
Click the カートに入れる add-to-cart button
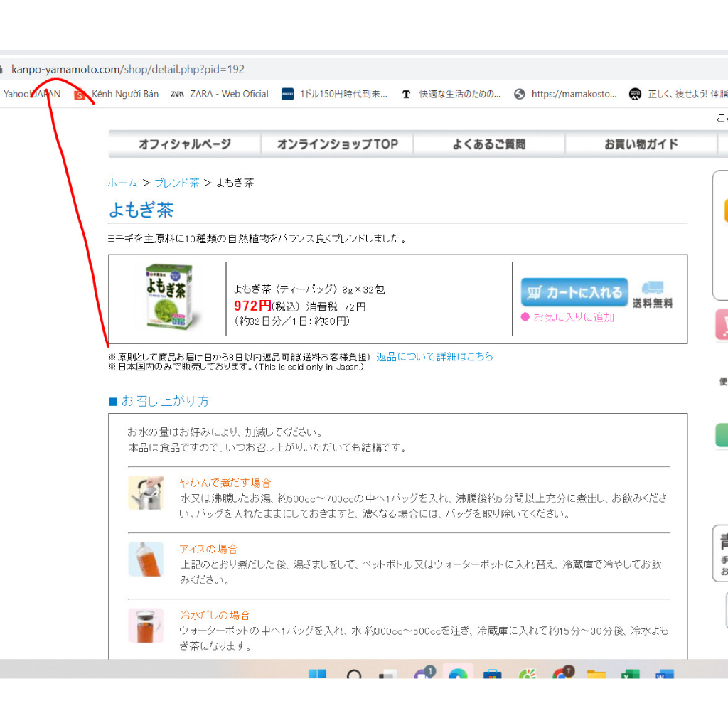click(x=574, y=292)
